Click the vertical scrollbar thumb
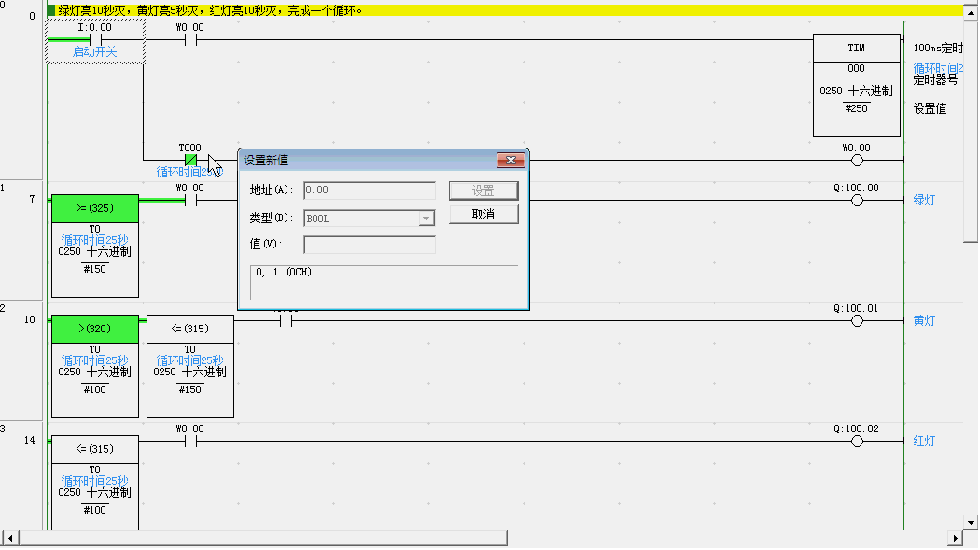This screenshot has height=550, width=980. (x=971, y=132)
